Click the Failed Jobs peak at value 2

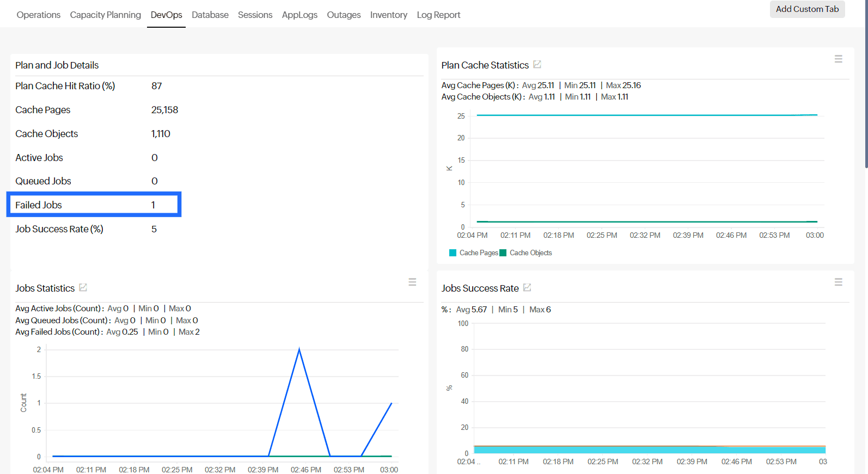[x=299, y=349]
